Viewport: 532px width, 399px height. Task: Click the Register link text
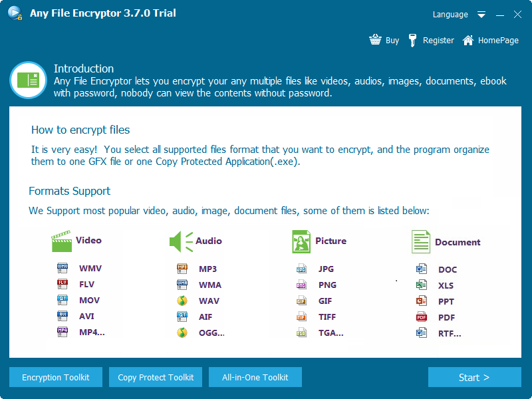[438, 41]
